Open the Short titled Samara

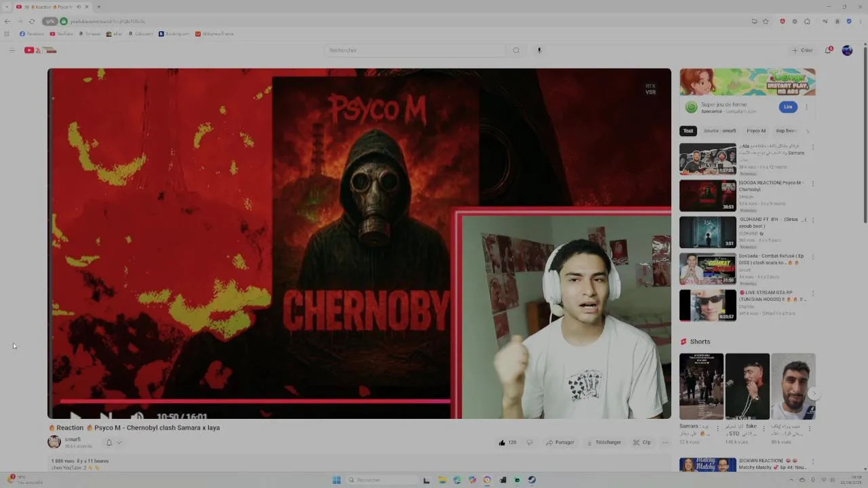point(701,386)
